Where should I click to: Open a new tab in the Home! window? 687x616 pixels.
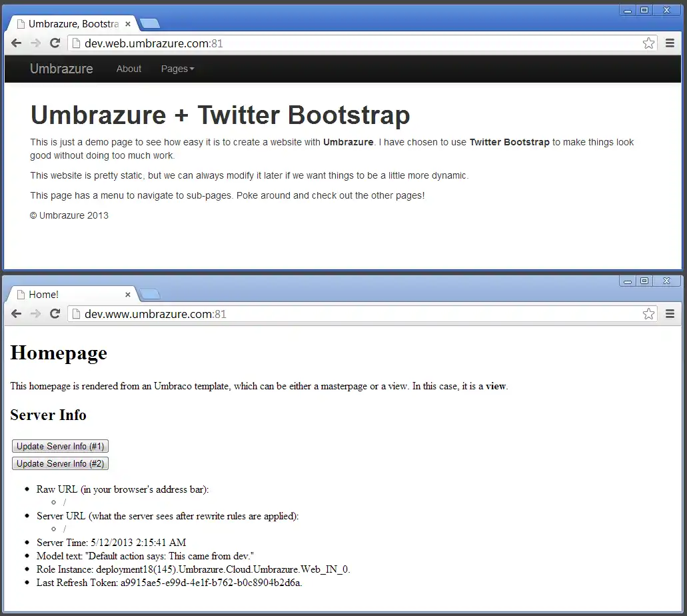point(150,294)
